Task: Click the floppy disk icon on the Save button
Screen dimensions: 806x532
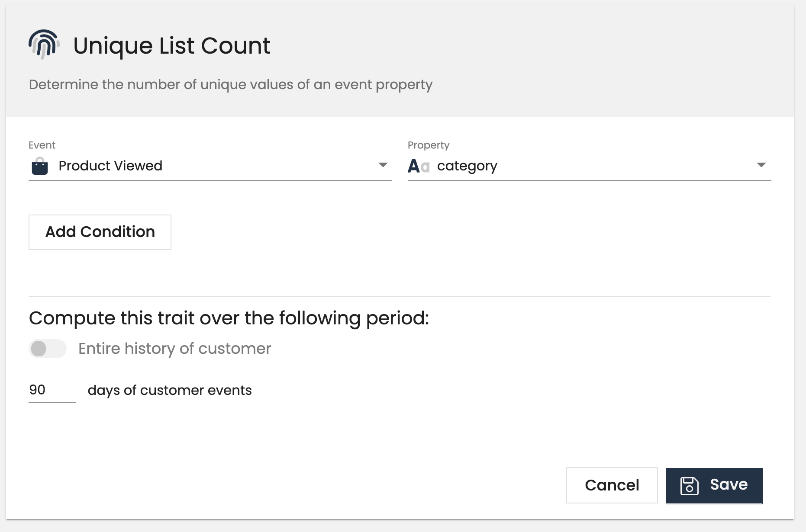Action: pyautogui.click(x=689, y=485)
